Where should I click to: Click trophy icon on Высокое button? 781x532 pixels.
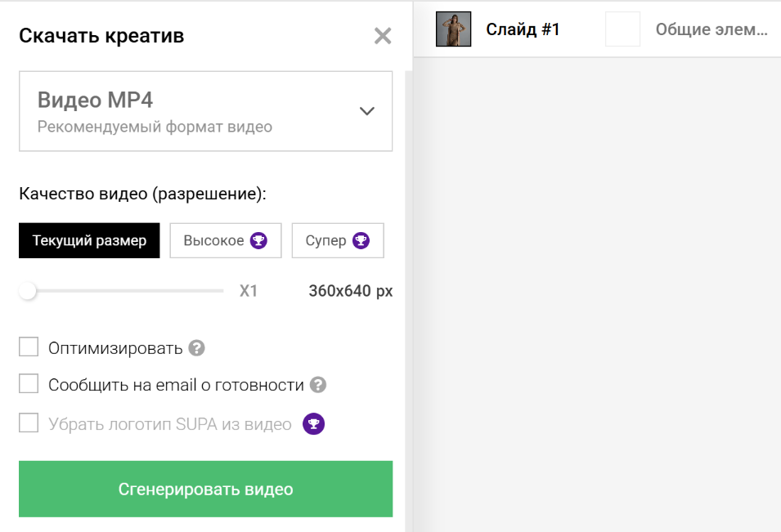click(x=259, y=241)
